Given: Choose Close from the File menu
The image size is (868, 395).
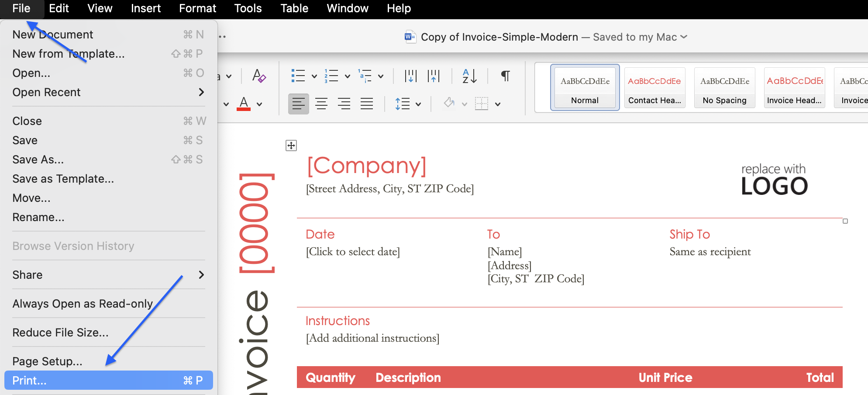Looking at the screenshot, I should click(109, 121).
